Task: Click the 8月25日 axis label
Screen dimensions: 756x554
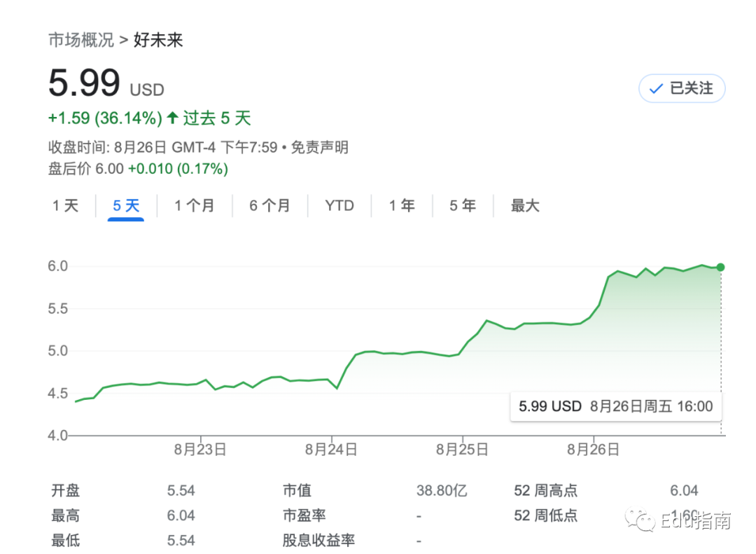Action: [x=463, y=450]
